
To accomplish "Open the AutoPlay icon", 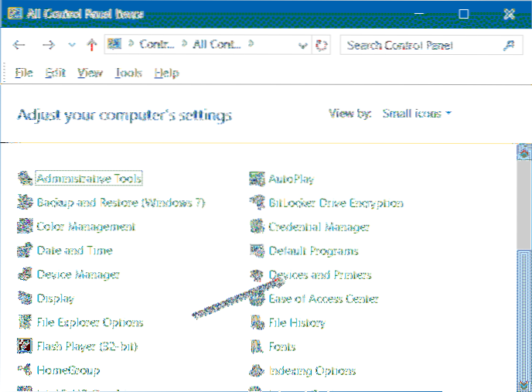I will pyautogui.click(x=257, y=179).
